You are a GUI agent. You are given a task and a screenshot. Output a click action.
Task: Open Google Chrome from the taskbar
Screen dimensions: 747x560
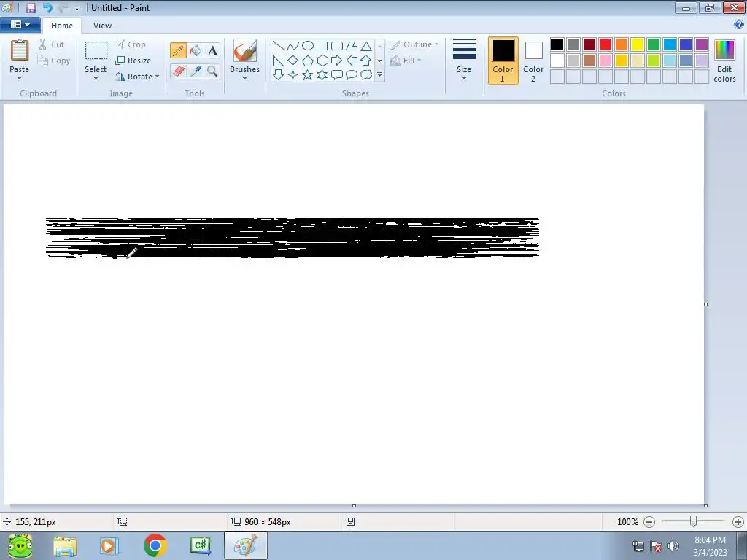[155, 545]
